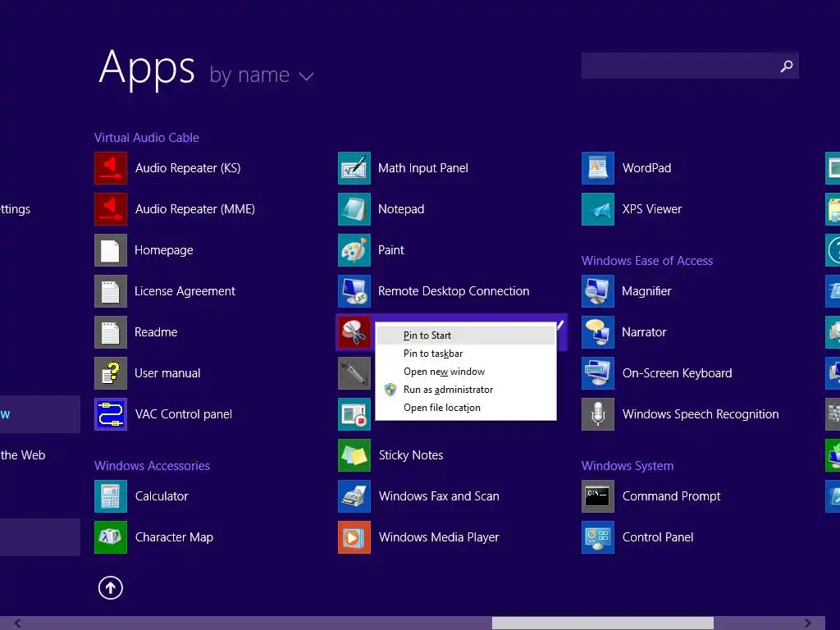Launch the Sticky Notes icon
Screen dimensions: 840x630
coord(354,455)
